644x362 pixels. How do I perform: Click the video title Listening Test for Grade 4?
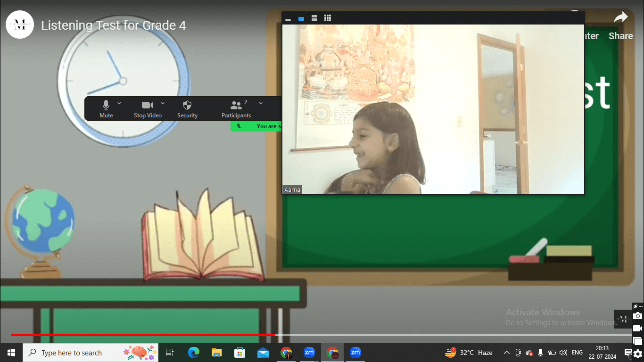pyautogui.click(x=114, y=25)
